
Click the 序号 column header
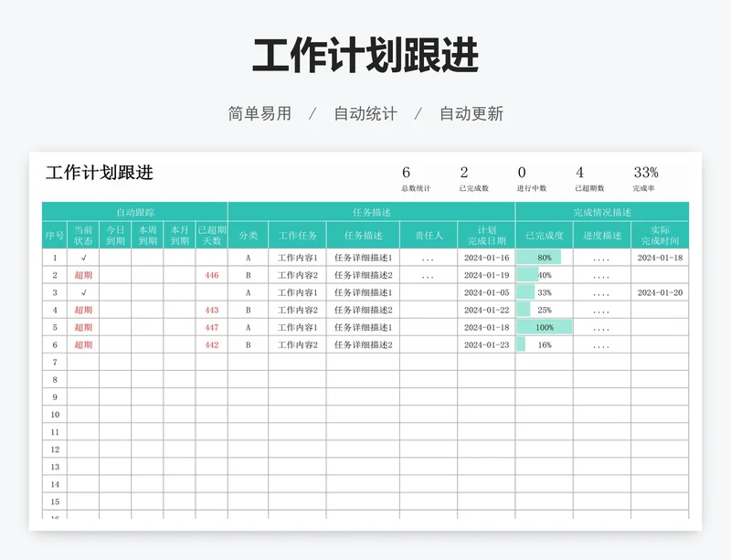55,235
